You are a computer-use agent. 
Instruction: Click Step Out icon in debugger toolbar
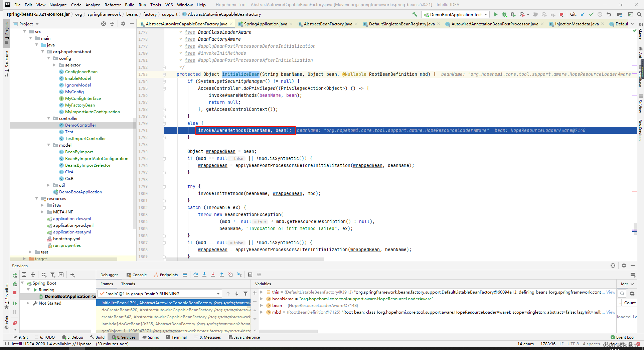click(222, 275)
